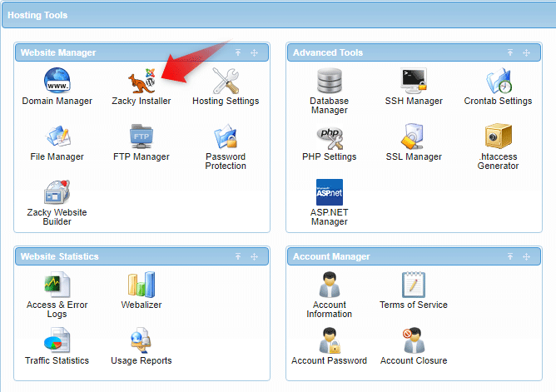Open Crontab Settings clock icon

pos(498,82)
